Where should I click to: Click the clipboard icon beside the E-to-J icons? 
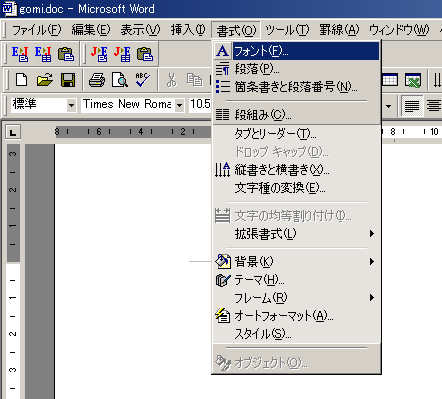click(66, 54)
